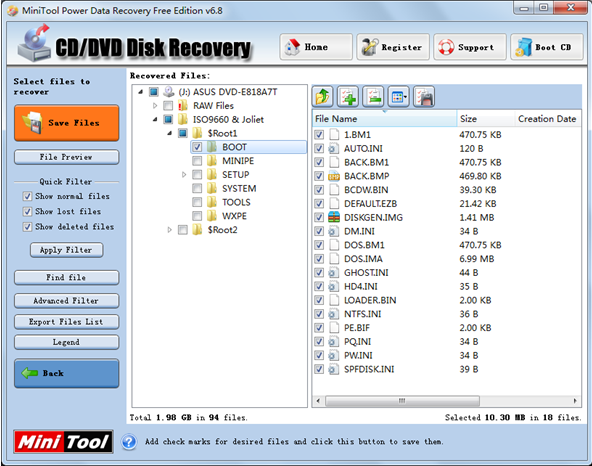The height and width of the screenshot is (466, 592).
Task: Show the Legend
Action: point(66,342)
